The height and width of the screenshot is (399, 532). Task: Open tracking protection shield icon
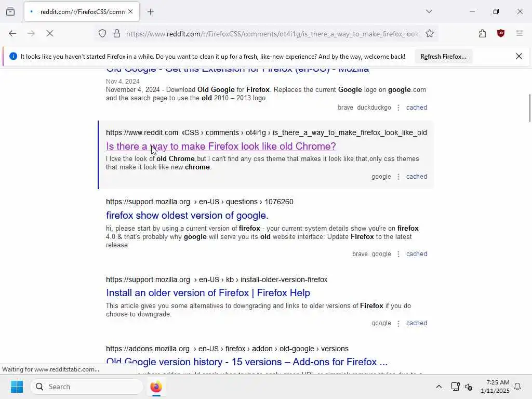102,34
